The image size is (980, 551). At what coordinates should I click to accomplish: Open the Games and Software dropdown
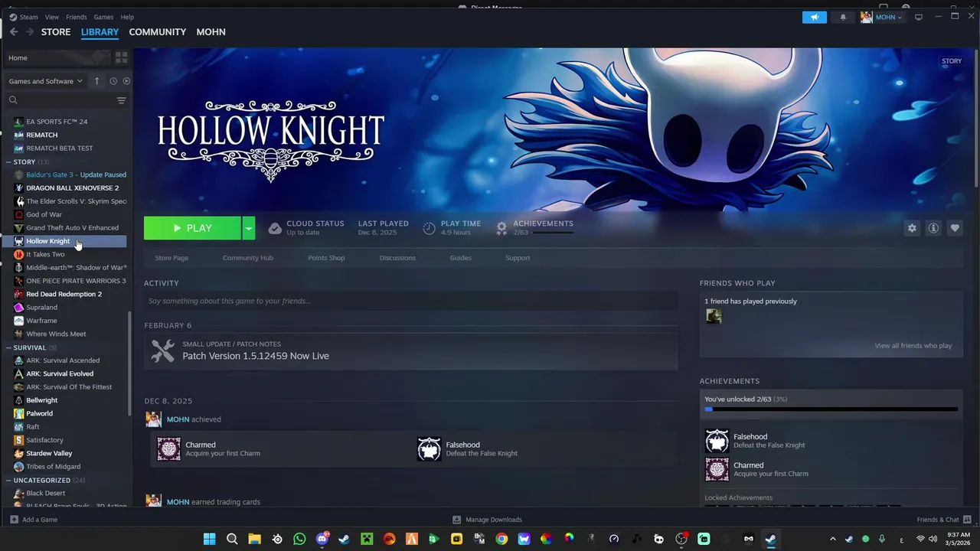[45, 81]
